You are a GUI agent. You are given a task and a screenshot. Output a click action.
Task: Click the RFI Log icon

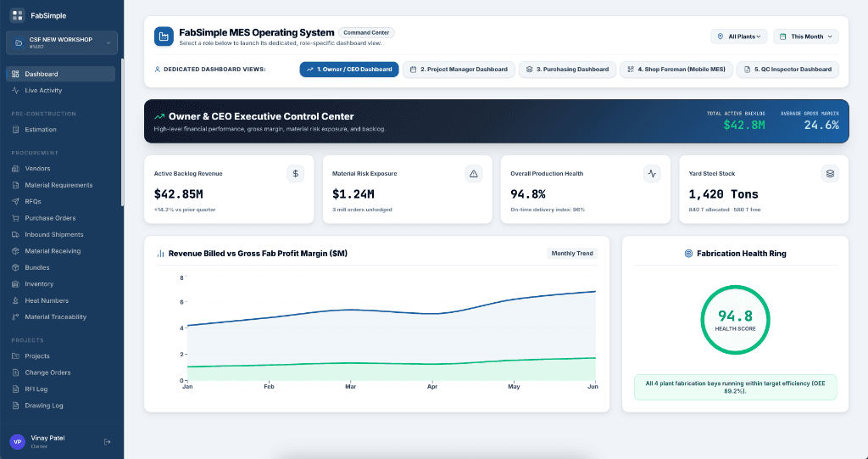(15, 389)
